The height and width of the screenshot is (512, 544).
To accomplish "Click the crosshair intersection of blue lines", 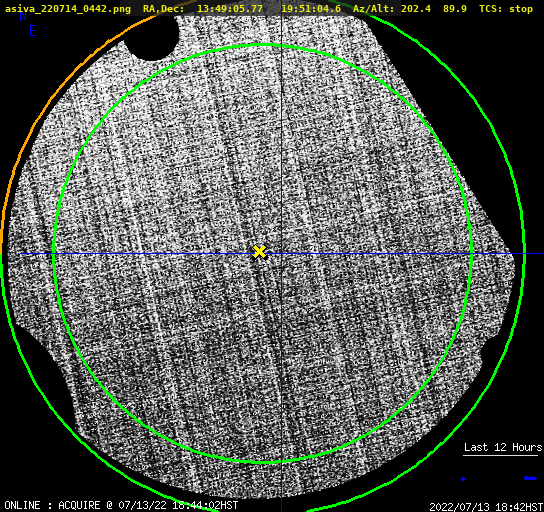I will tap(281, 254).
